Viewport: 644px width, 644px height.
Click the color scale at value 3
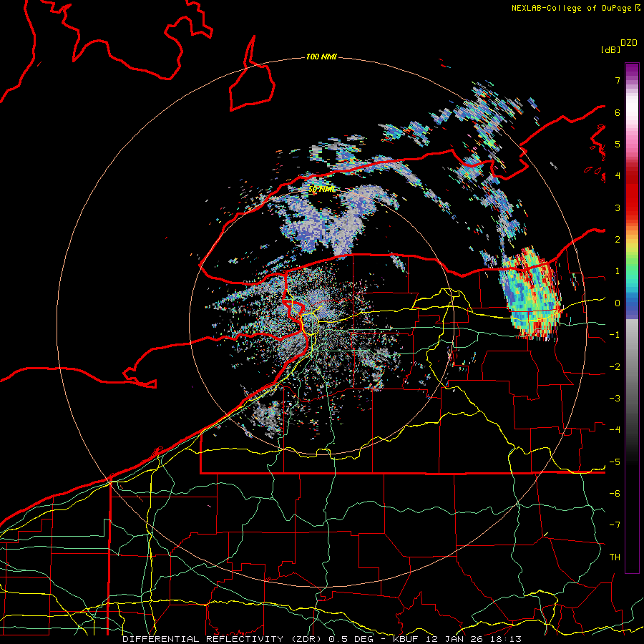[x=632, y=208]
